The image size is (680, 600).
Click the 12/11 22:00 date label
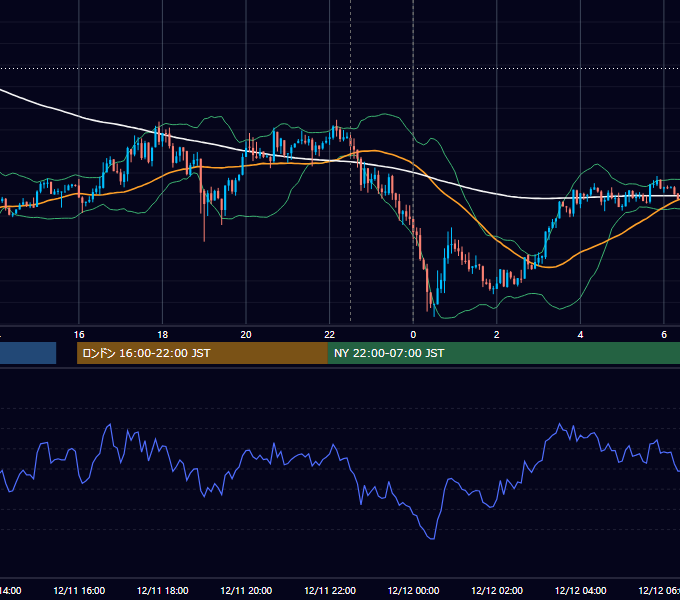pos(330,590)
